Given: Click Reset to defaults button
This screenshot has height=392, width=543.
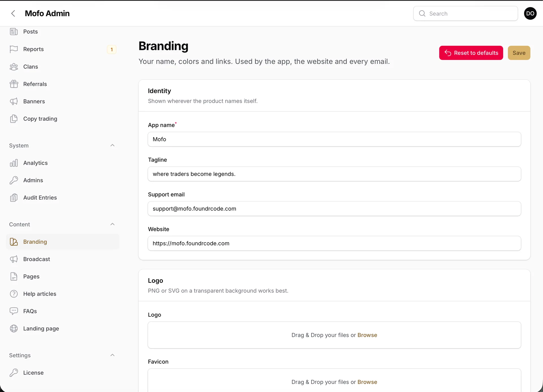Looking at the screenshot, I should click(x=471, y=53).
